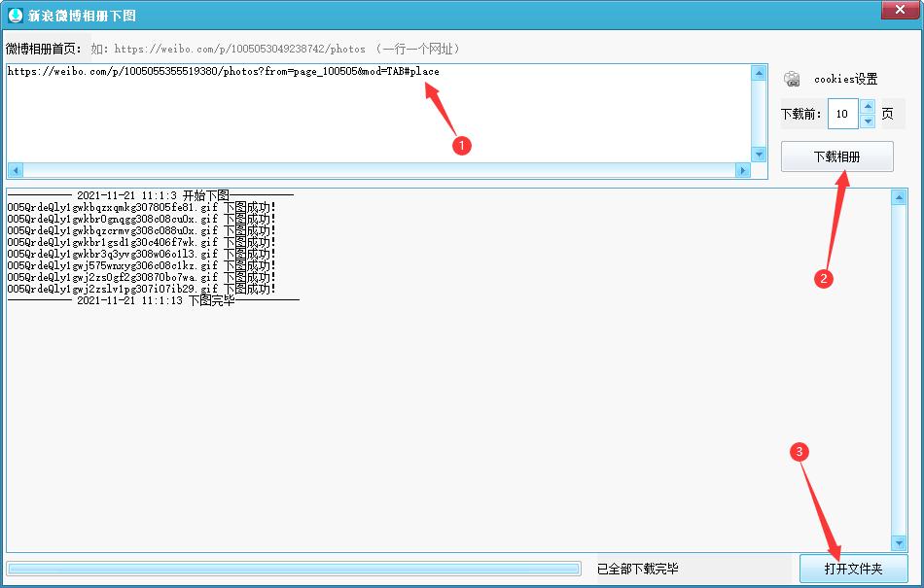This screenshot has height=588, width=924.
Task: Click the example URL hint text
Action: [x=275, y=49]
